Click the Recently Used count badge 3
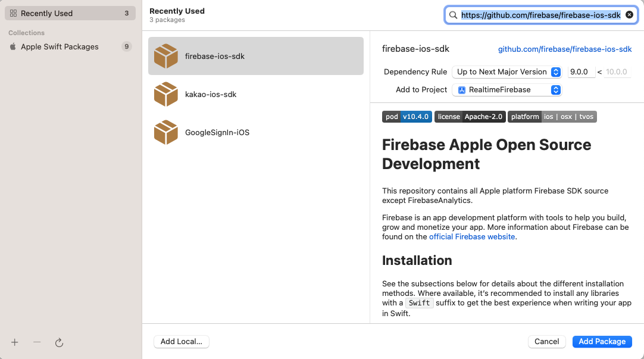Viewport: 644px width, 359px height. pos(127,13)
